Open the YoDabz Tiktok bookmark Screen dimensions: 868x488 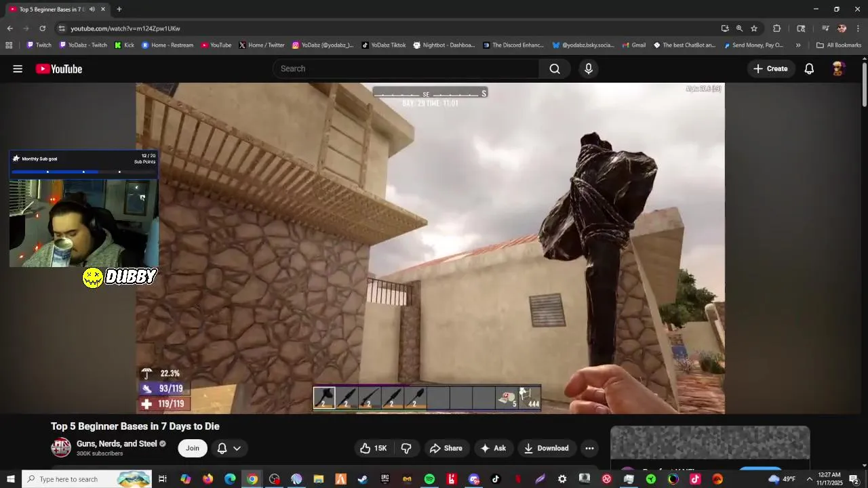[x=383, y=45]
